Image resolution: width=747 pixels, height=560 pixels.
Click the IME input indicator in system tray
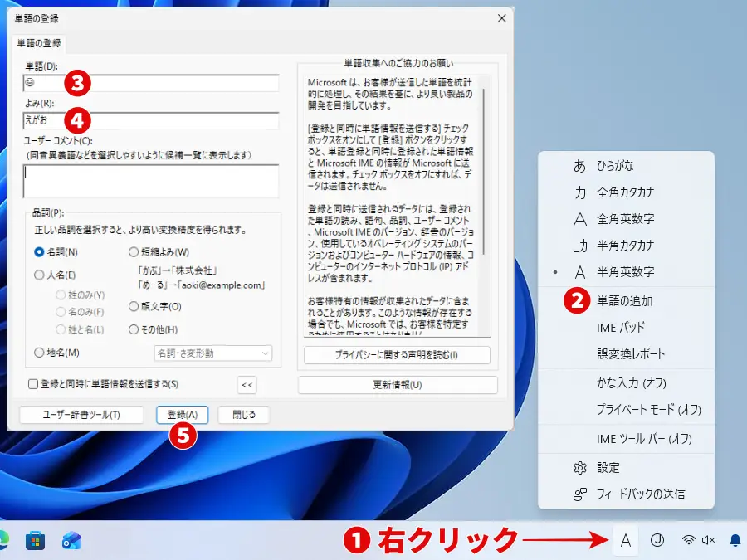(625, 539)
